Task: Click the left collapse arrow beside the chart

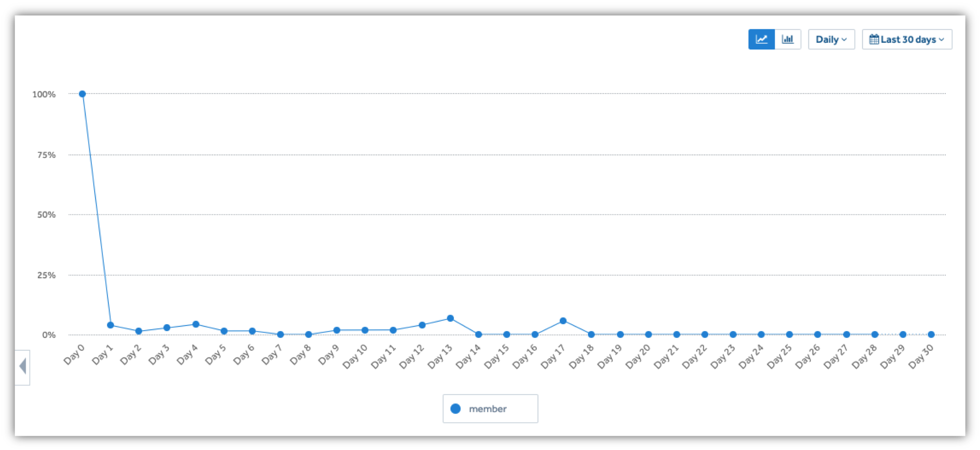Action: (x=22, y=366)
